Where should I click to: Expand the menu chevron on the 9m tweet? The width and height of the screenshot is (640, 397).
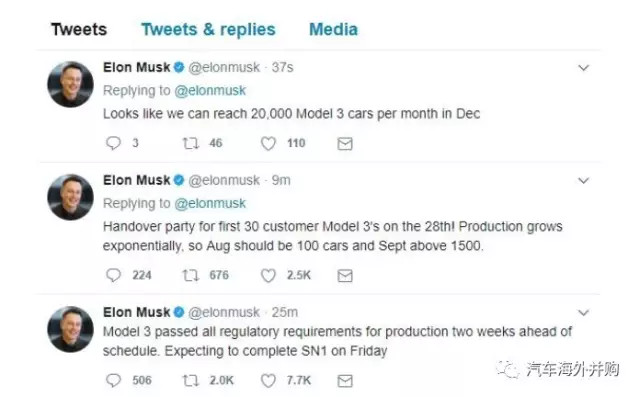pos(584,180)
